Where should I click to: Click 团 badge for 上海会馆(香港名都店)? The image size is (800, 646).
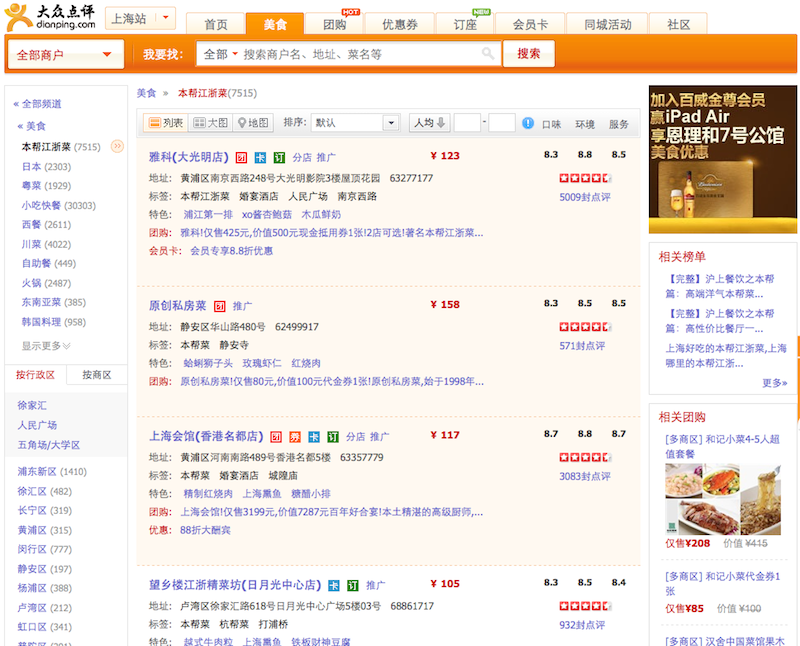[x=276, y=437]
